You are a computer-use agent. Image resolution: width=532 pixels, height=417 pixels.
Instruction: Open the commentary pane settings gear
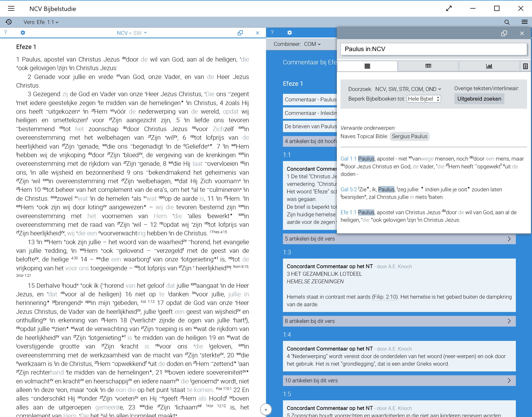[289, 33]
